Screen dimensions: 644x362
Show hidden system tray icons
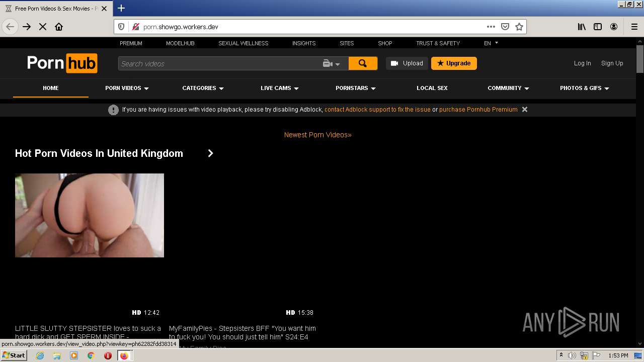561,355
